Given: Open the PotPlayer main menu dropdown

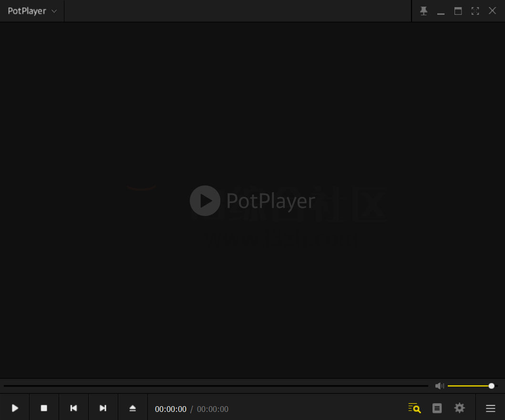Looking at the screenshot, I should [32, 11].
